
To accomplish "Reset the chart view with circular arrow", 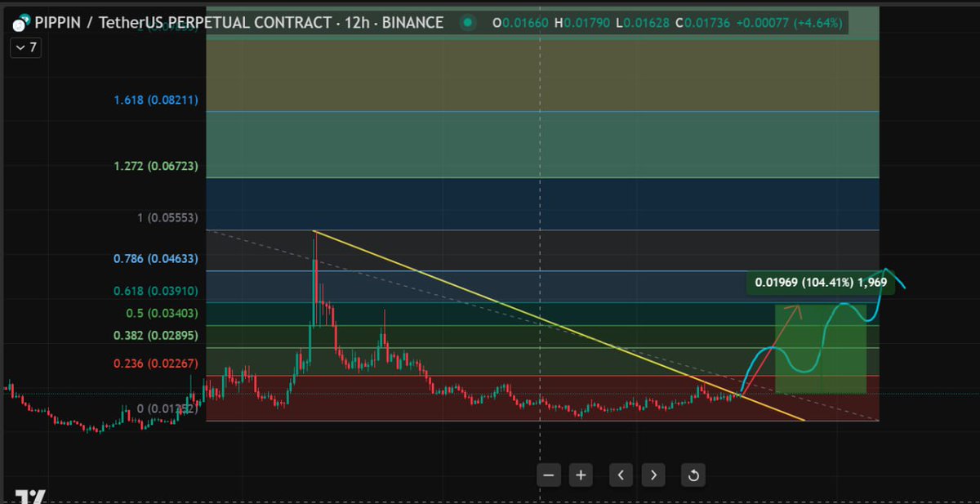I will [x=693, y=475].
